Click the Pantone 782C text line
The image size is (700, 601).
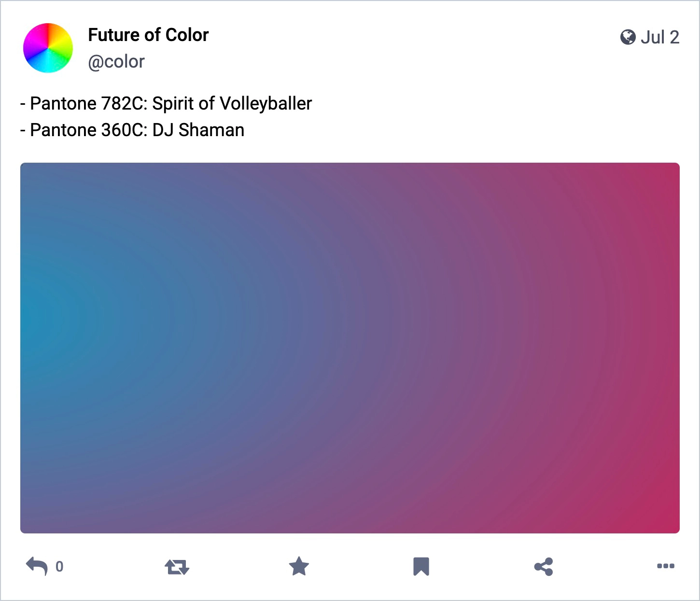click(x=166, y=103)
